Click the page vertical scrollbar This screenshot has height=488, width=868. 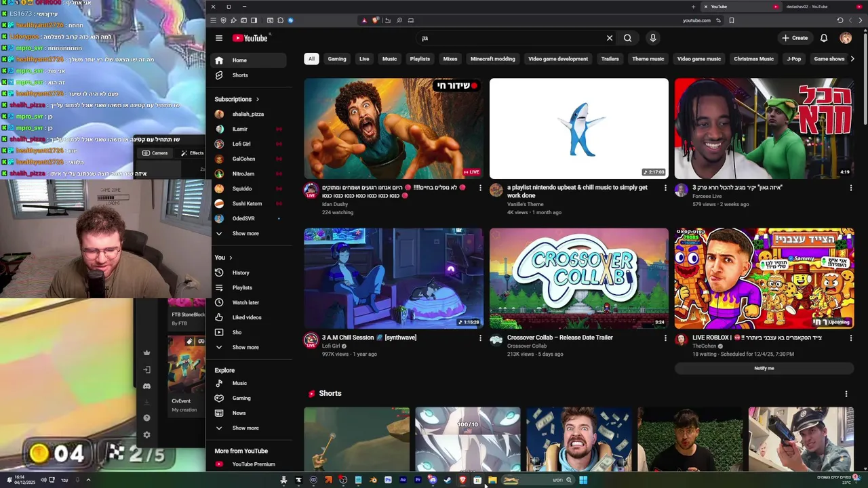(865, 78)
